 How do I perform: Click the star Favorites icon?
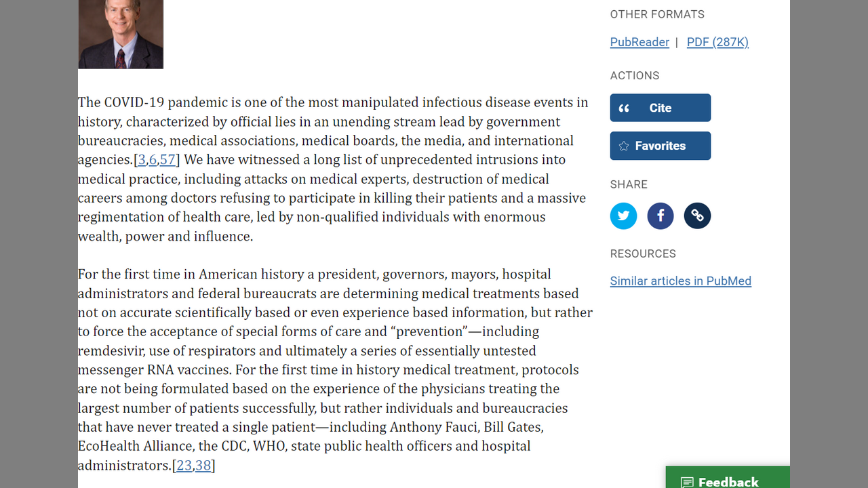624,146
